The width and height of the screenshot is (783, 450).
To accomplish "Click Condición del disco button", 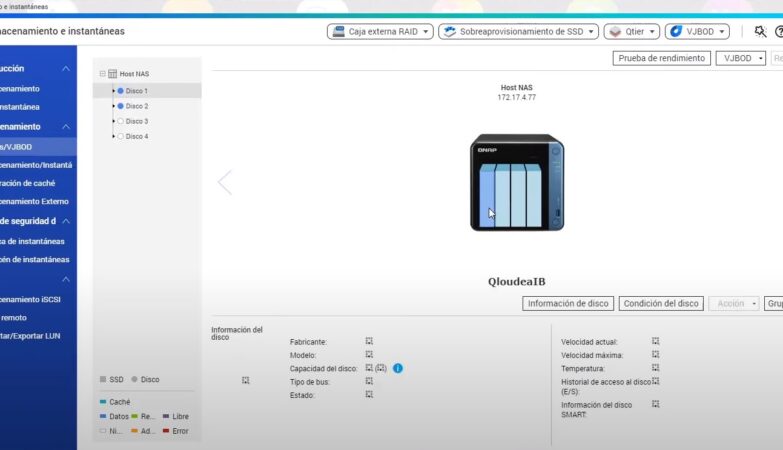I will tap(661, 303).
